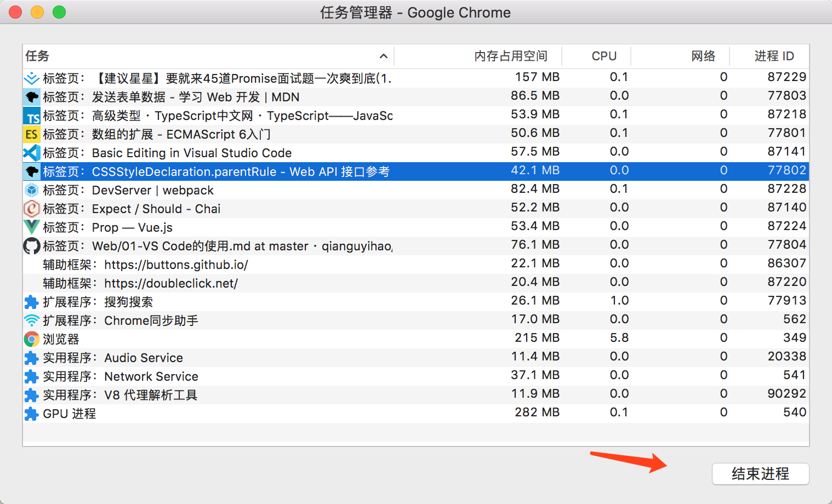Sort by the 进程 ID column header
The image size is (832, 504).
(x=774, y=56)
